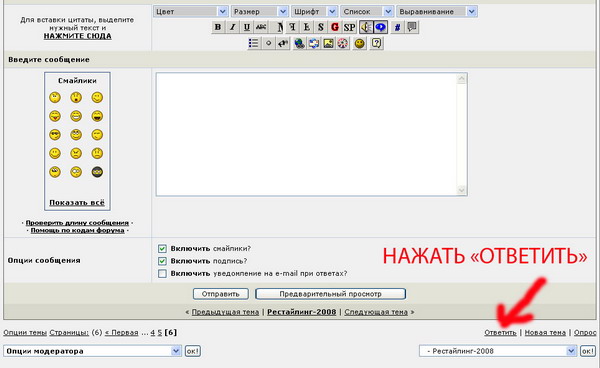
Task: Go to 'Предыдущая тема' link
Action: point(225,312)
